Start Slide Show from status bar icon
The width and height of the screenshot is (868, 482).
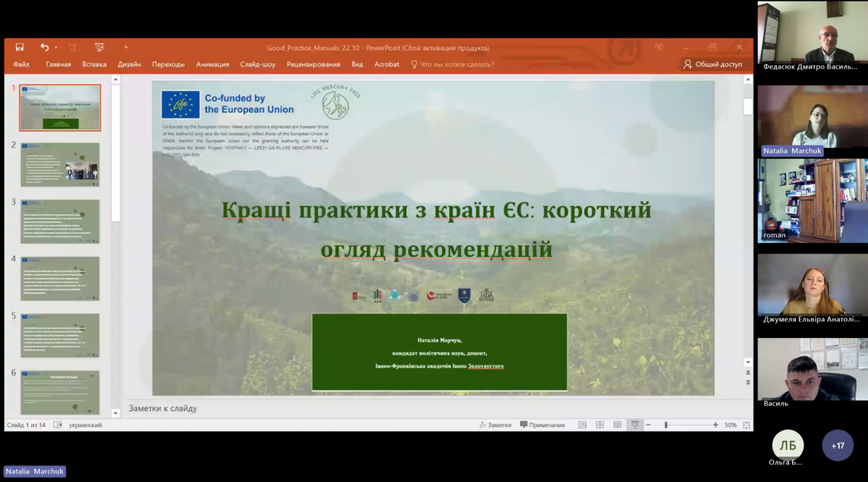(x=635, y=425)
